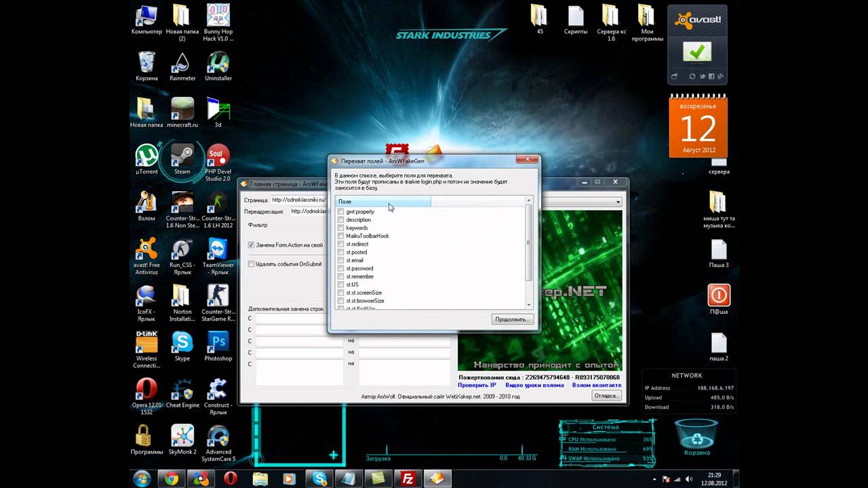Viewport: 868px width, 488px height.
Task: Open the Мои программы folder
Action: pos(647,23)
